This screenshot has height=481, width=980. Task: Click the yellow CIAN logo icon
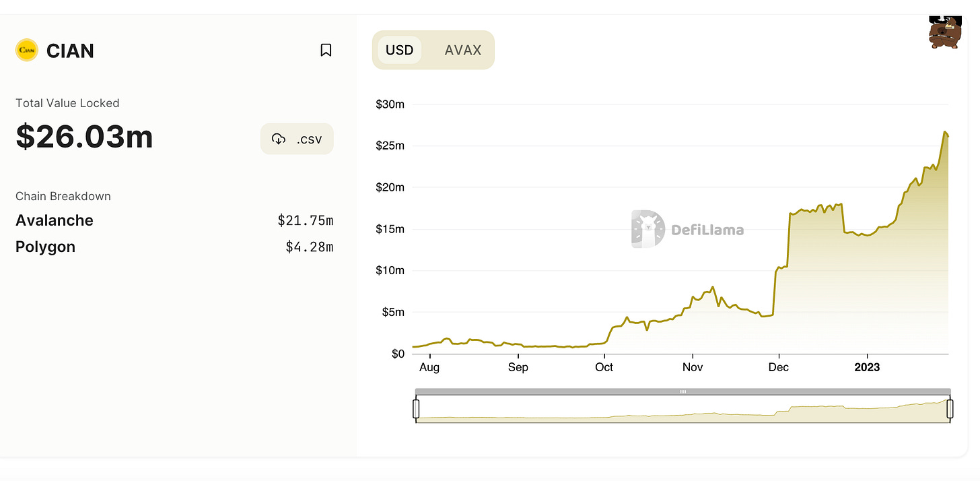point(27,50)
